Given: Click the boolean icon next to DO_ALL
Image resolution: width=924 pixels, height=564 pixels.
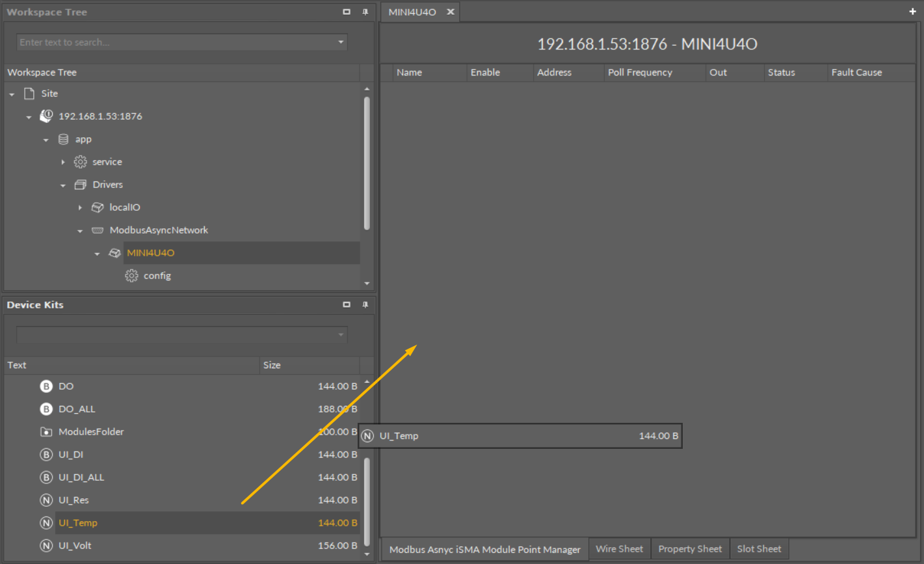Looking at the screenshot, I should (x=46, y=409).
